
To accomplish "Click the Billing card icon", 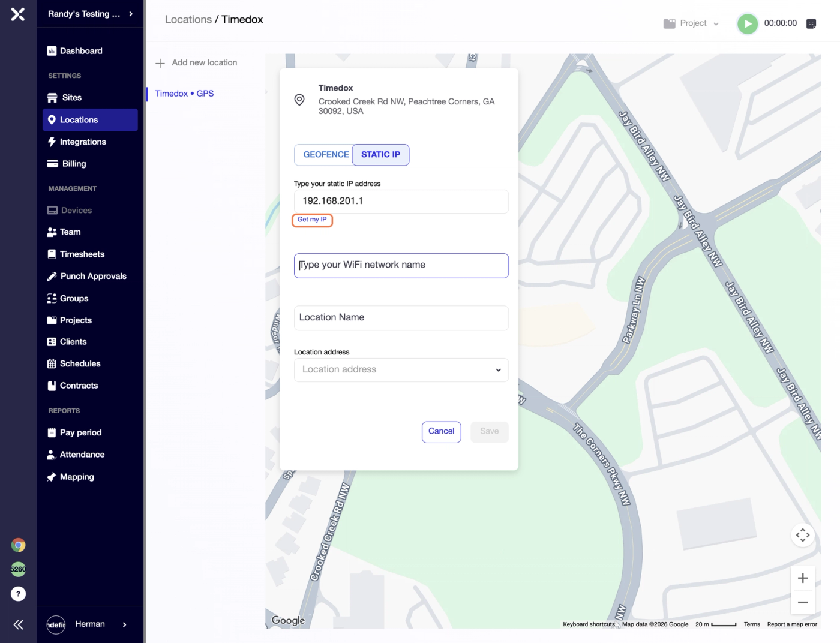I will point(52,164).
